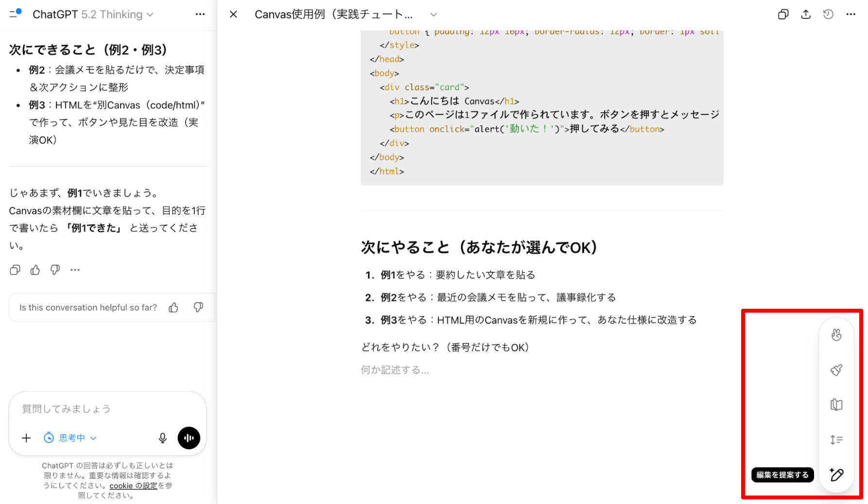Show canvas version history
The image size is (868, 504).
(828, 15)
